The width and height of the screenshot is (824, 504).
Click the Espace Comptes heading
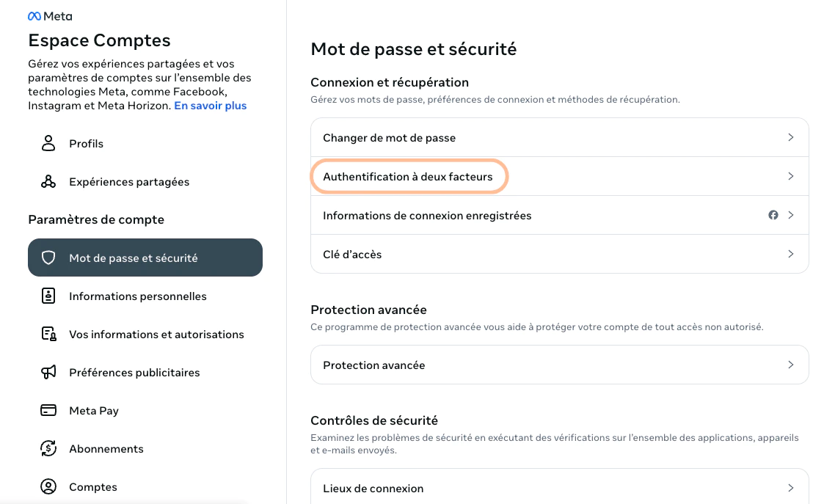tap(99, 40)
